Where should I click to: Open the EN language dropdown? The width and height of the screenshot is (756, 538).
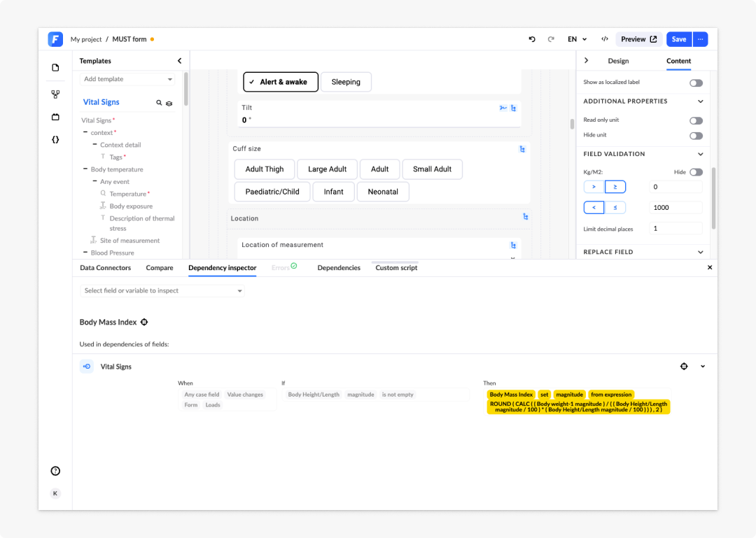click(x=577, y=39)
